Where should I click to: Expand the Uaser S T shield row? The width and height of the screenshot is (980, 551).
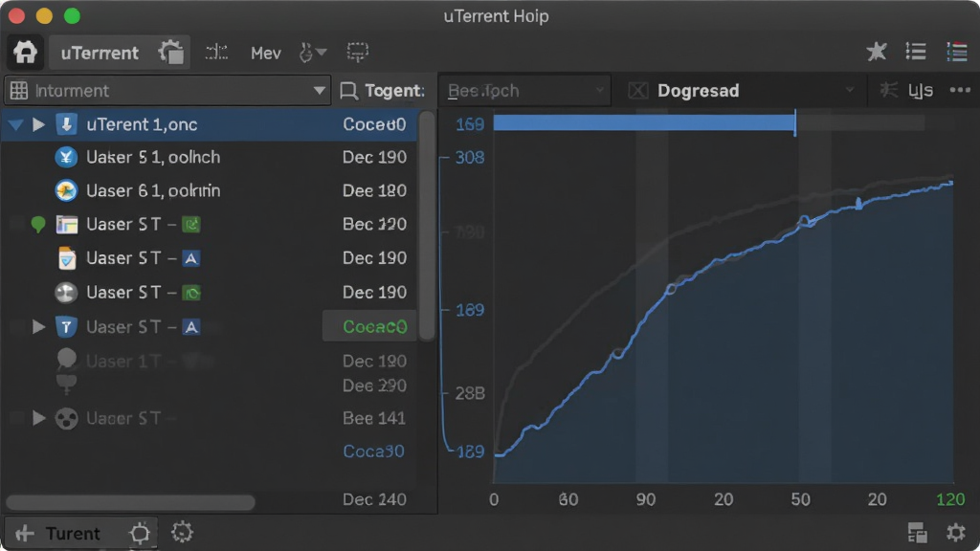pyautogui.click(x=38, y=327)
